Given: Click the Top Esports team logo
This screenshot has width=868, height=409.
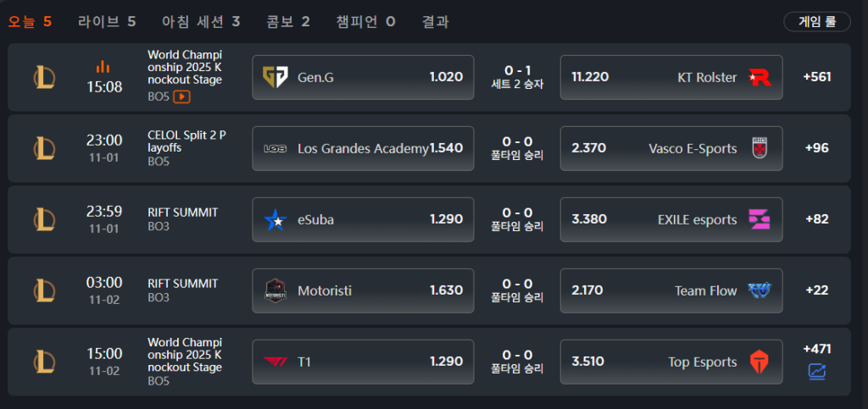Looking at the screenshot, I should coord(759,362).
